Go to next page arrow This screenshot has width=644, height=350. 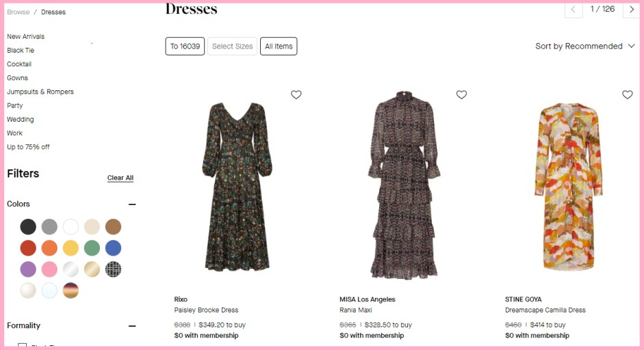tap(632, 10)
